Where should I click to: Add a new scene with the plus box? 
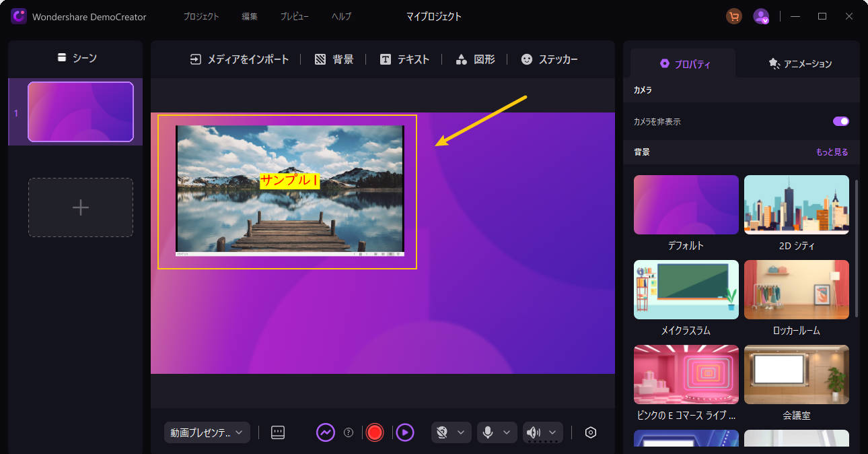coord(81,207)
